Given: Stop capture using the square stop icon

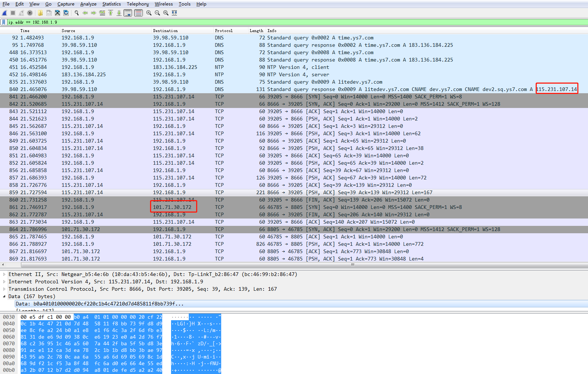Looking at the screenshot, I should point(13,13).
